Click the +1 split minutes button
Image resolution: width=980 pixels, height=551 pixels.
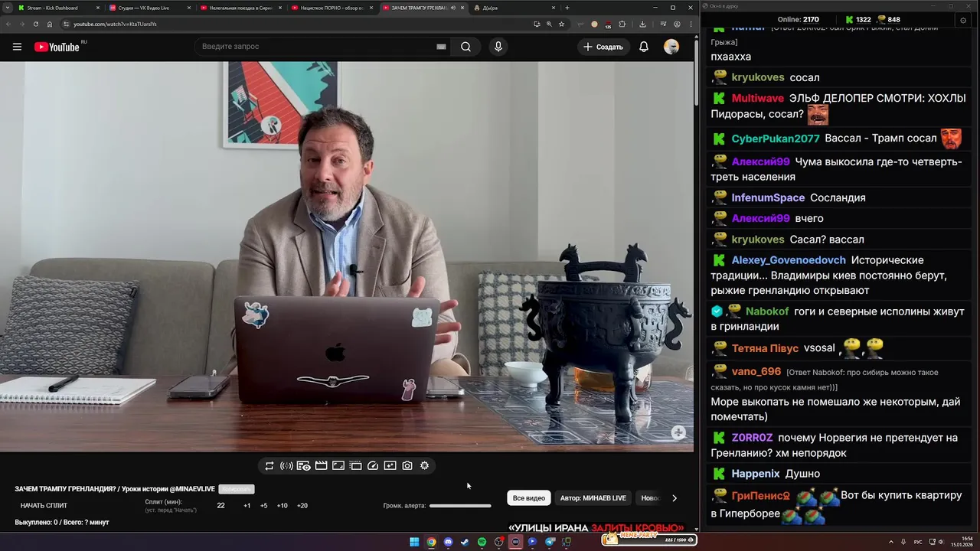click(x=247, y=506)
